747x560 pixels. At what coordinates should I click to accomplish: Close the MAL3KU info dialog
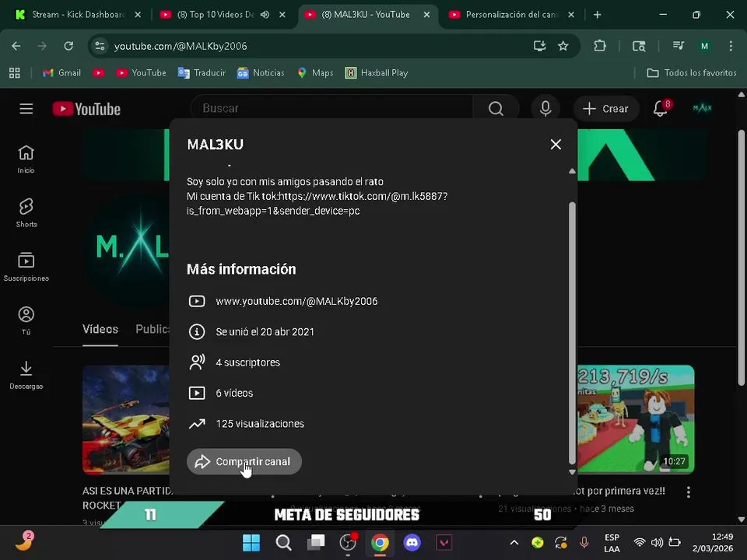556,145
